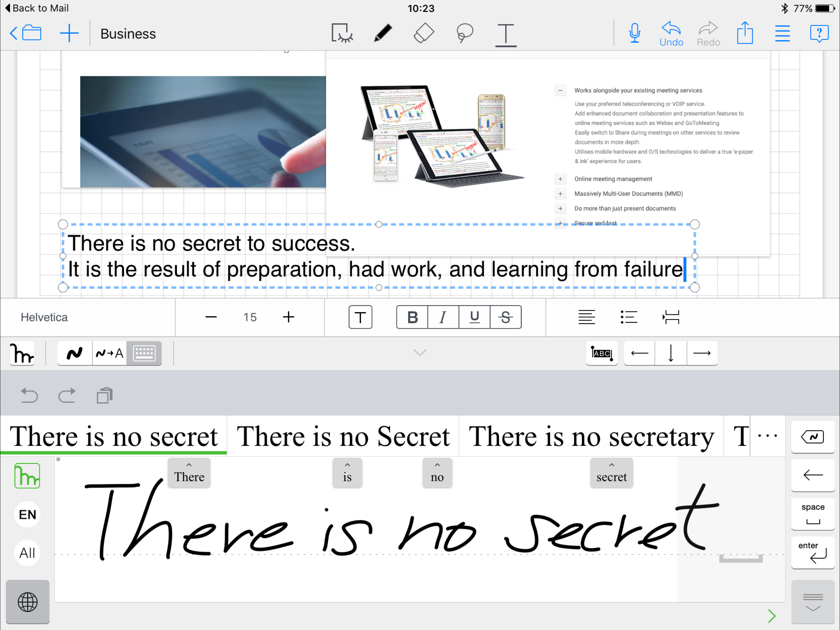Choose 'There is no secretary' suggestion

[591, 436]
